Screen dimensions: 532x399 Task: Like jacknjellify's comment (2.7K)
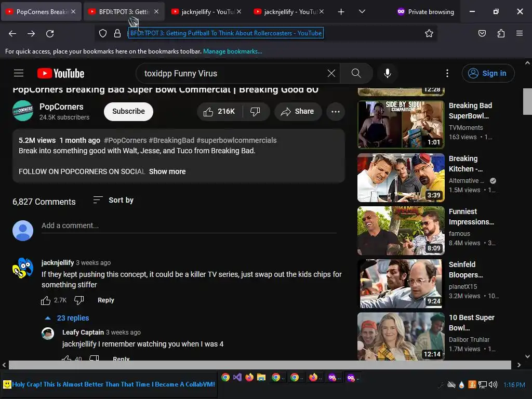pos(46,300)
